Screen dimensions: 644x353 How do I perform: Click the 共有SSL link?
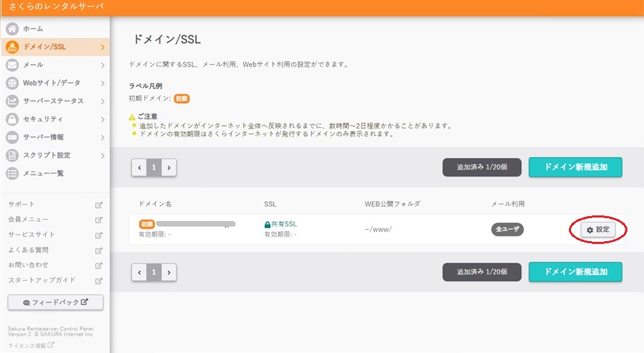(x=283, y=224)
